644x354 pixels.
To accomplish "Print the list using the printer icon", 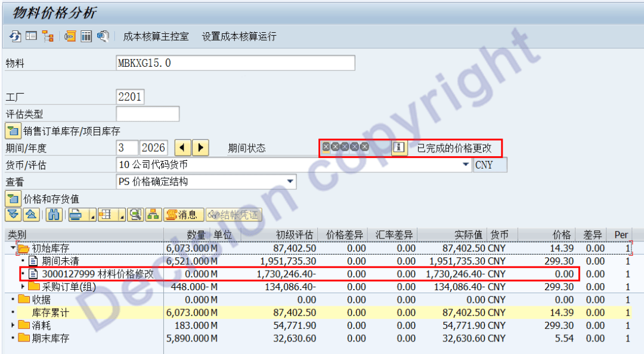I will 76,215.
